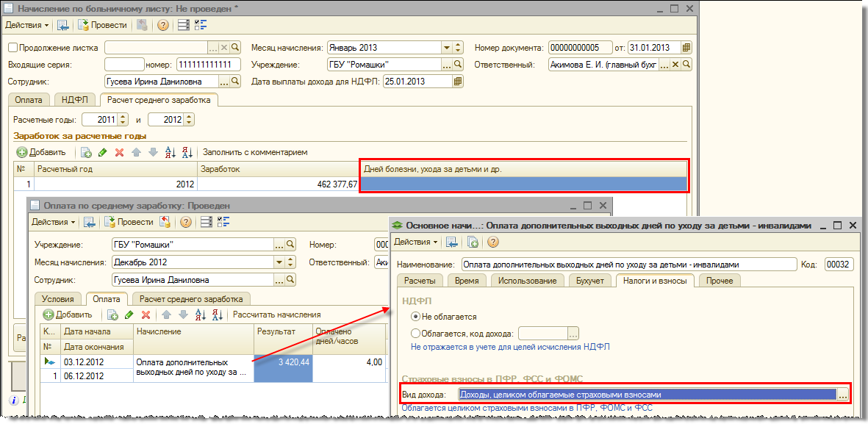Click Заполнить с комментарием
The width and height of the screenshot is (868, 424).
click(x=255, y=152)
